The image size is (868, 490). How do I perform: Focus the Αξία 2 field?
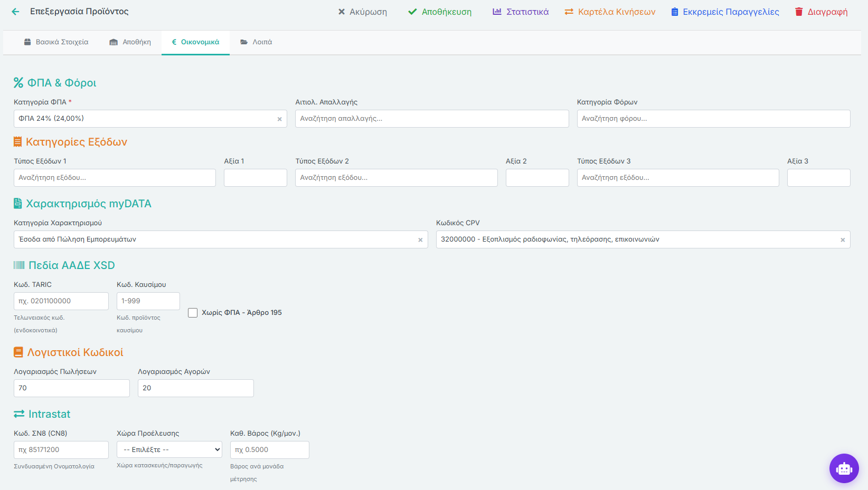pos(537,178)
